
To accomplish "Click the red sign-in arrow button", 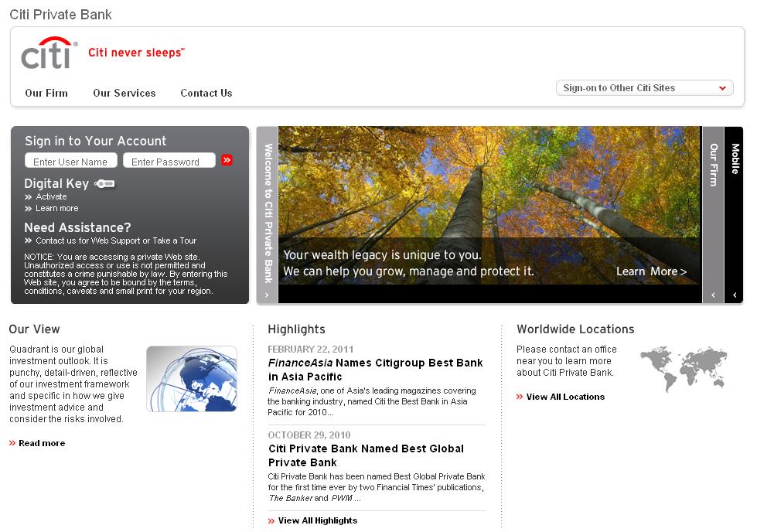I will tap(227, 160).
